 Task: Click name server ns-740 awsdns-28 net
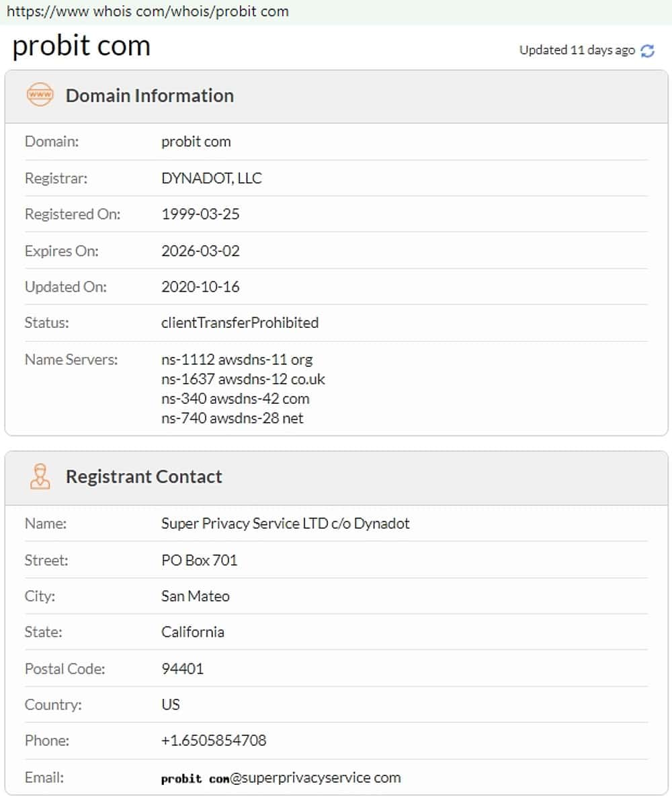232,418
